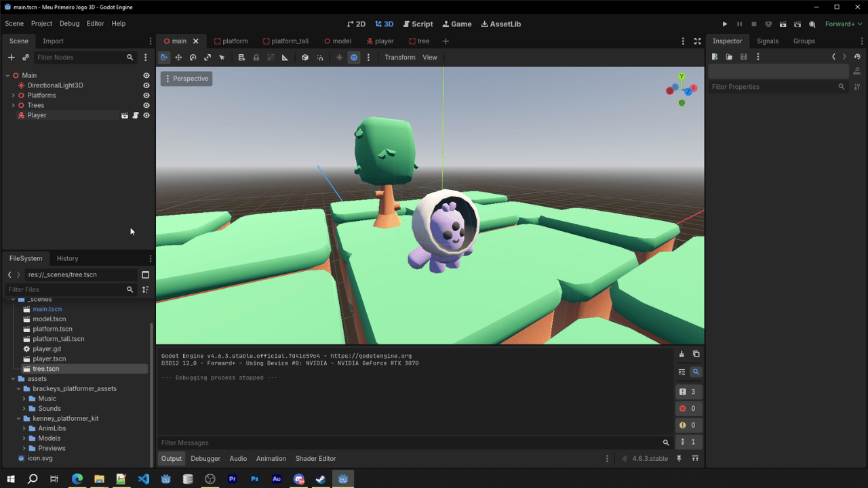Expand the Music folder in FileSystem
This screenshot has height=488, width=868.
pyautogui.click(x=24, y=399)
